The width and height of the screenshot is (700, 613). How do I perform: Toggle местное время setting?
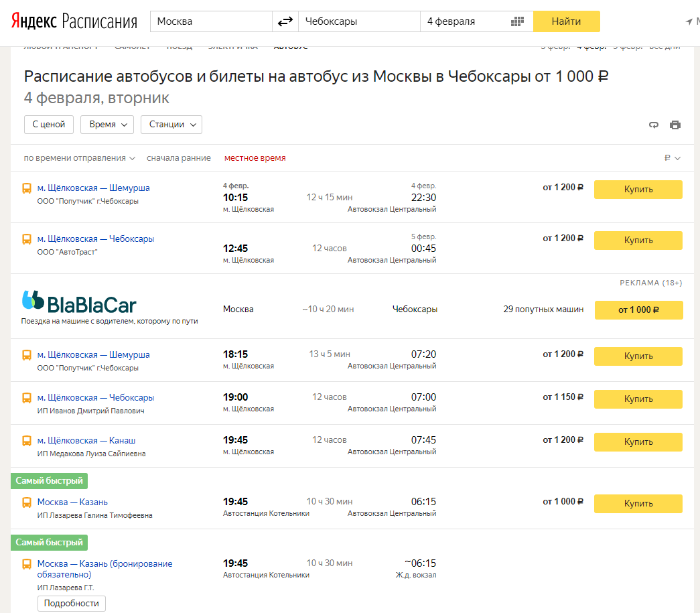tap(255, 158)
